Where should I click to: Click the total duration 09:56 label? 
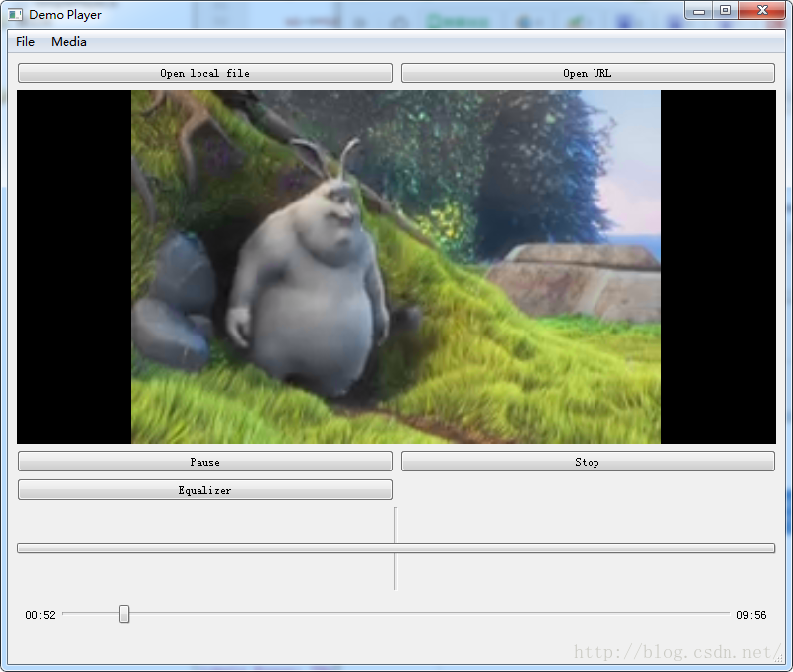click(x=751, y=615)
